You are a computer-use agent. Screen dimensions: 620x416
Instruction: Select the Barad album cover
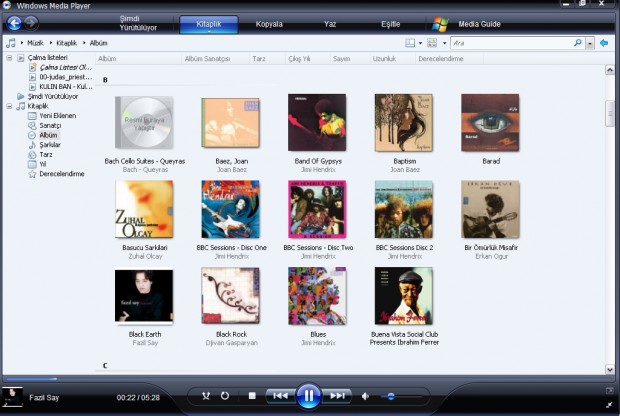pos(490,122)
